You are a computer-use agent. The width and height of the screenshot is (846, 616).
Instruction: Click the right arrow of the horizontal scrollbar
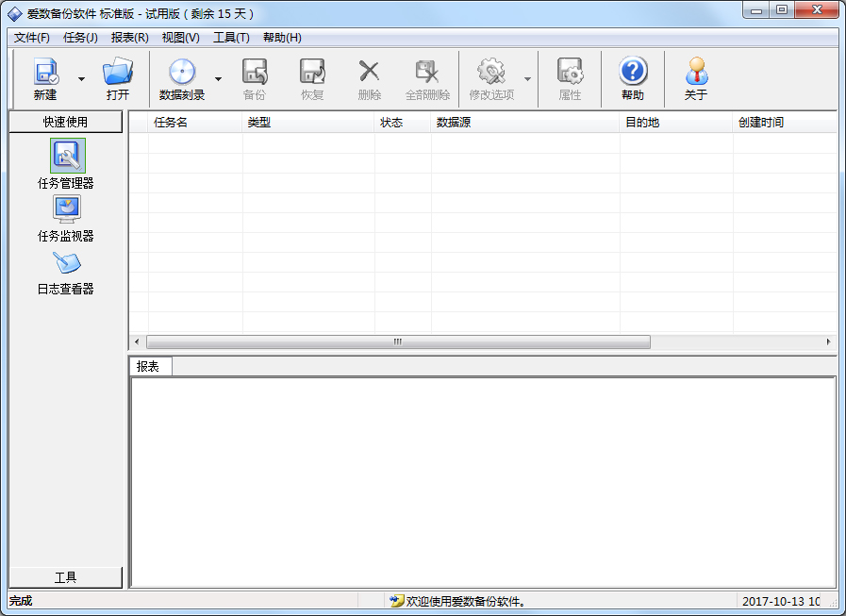[829, 341]
